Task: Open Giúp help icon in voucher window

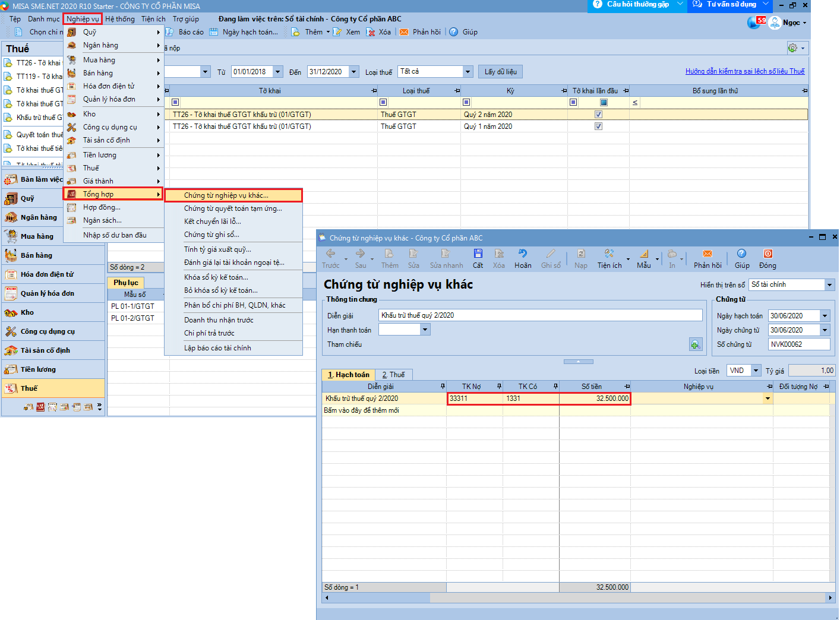Action: [x=741, y=254]
